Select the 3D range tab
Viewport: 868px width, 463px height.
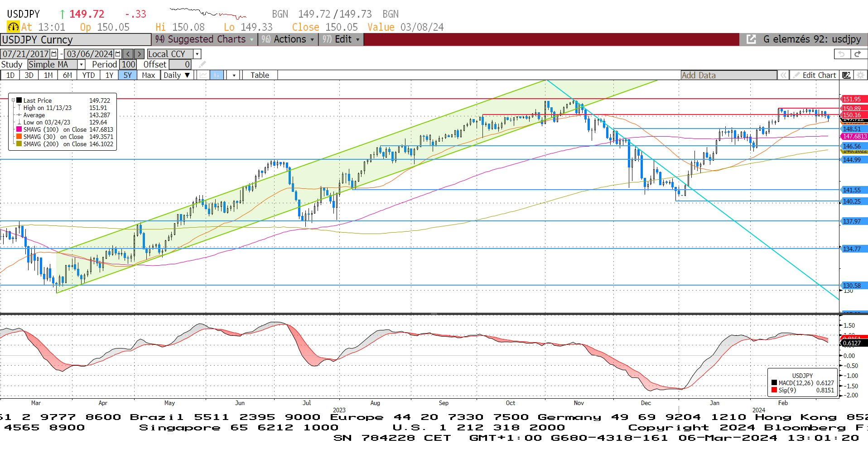click(29, 75)
